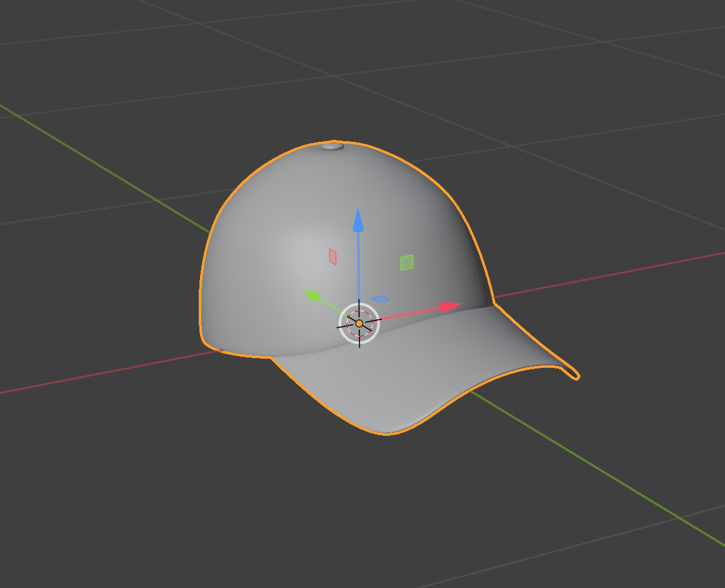Click the cap's button on top
The image size is (725, 588).
(334, 148)
